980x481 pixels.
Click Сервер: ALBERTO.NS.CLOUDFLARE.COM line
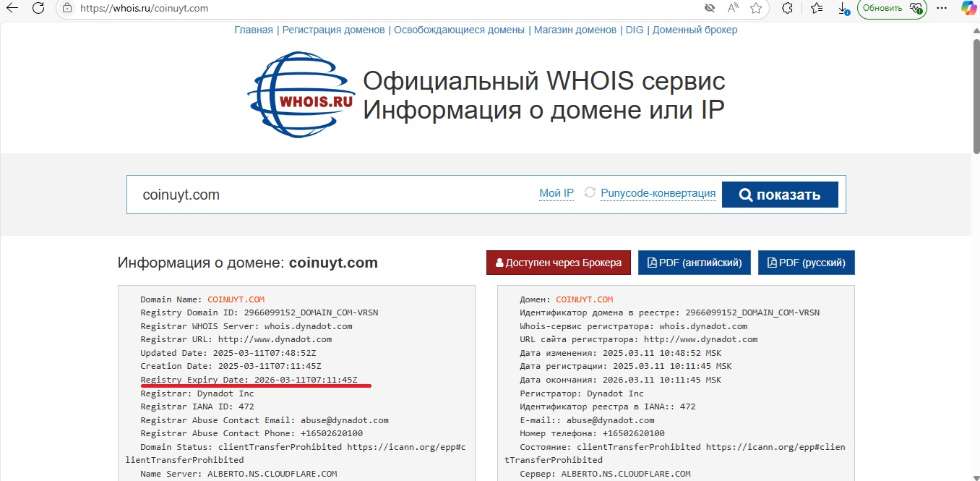605,474
